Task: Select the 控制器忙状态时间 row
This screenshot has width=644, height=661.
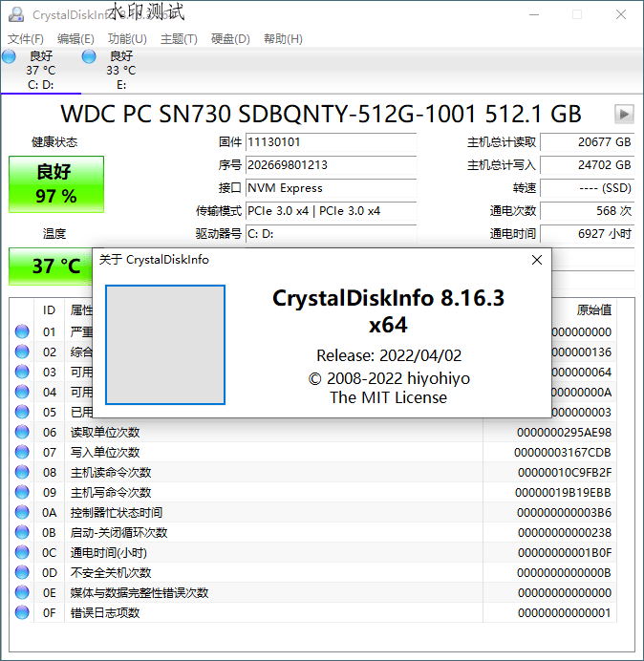Action: pos(313,513)
